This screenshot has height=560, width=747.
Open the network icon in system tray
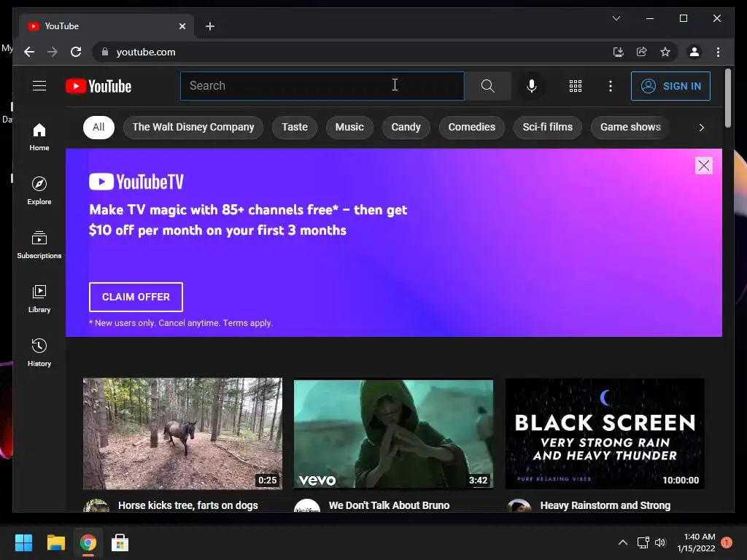643,542
